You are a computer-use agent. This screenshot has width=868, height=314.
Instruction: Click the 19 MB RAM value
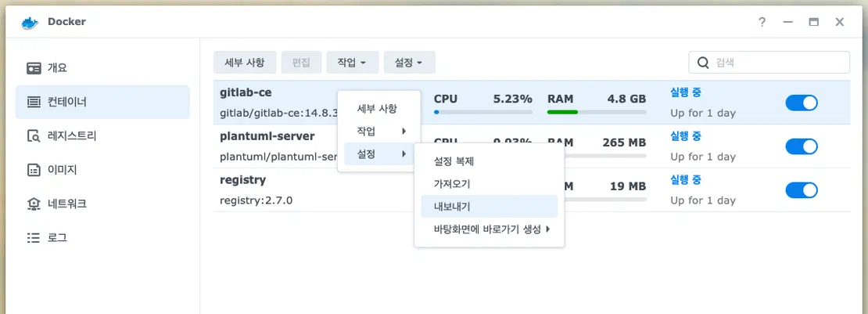(x=628, y=186)
